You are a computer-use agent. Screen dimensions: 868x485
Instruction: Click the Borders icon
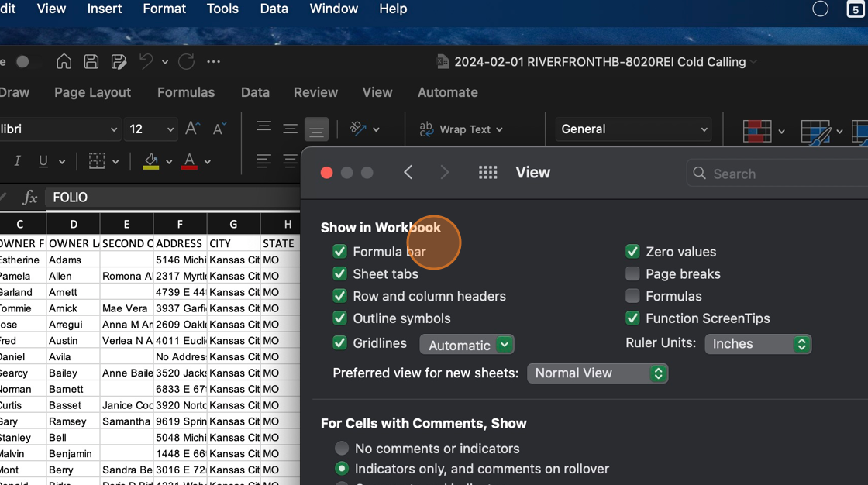97,161
